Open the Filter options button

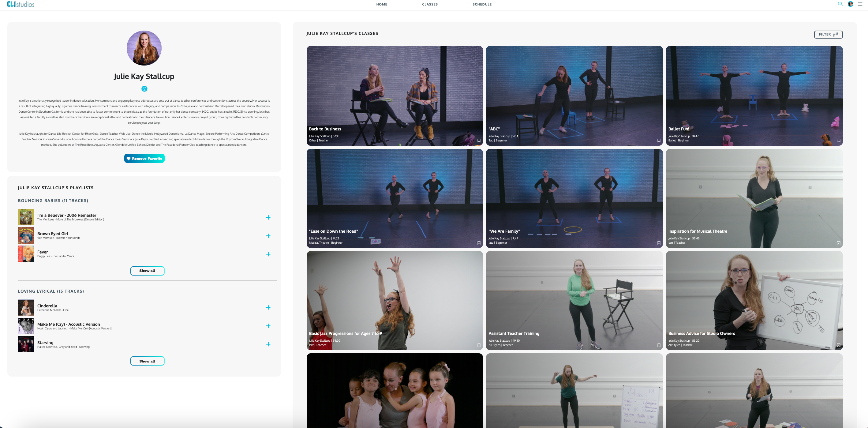coord(828,34)
